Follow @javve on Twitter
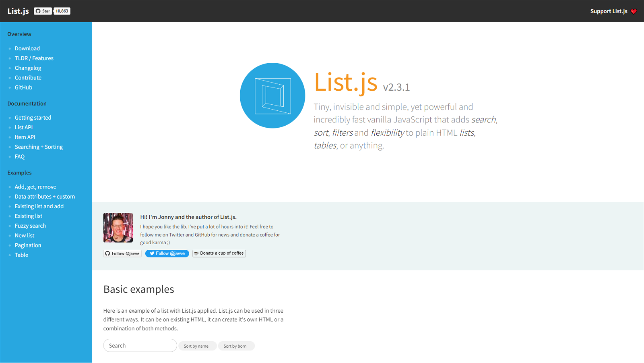 167,253
